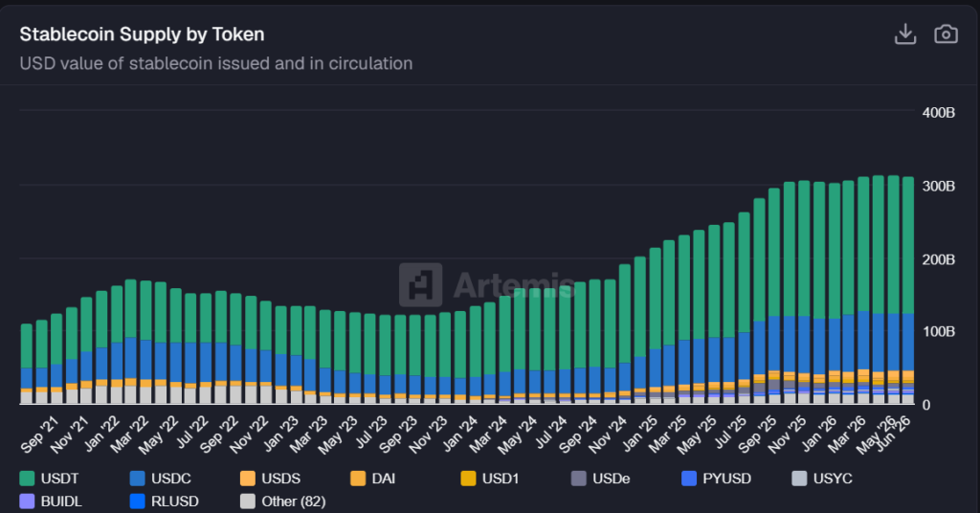The width and height of the screenshot is (980, 513).
Task: Click the Other (82) legend swatch
Action: click(248, 502)
